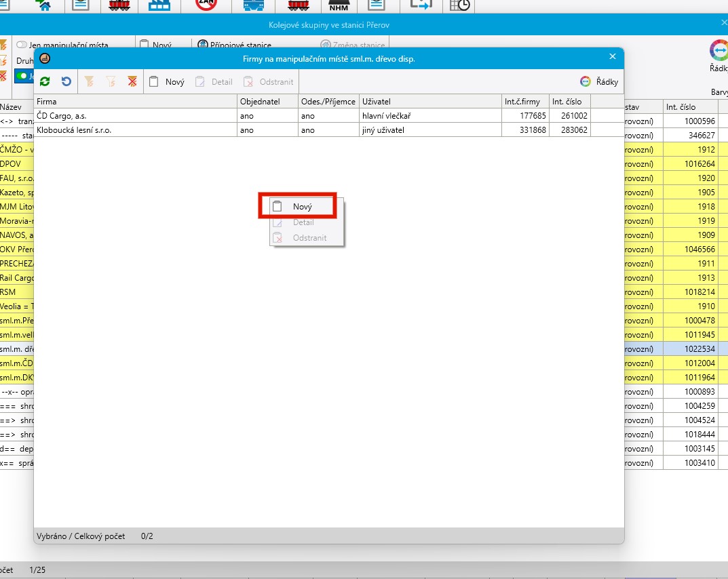This screenshot has height=579, width=728.
Task: Sort by the Uživatel column header
Action: 430,101
